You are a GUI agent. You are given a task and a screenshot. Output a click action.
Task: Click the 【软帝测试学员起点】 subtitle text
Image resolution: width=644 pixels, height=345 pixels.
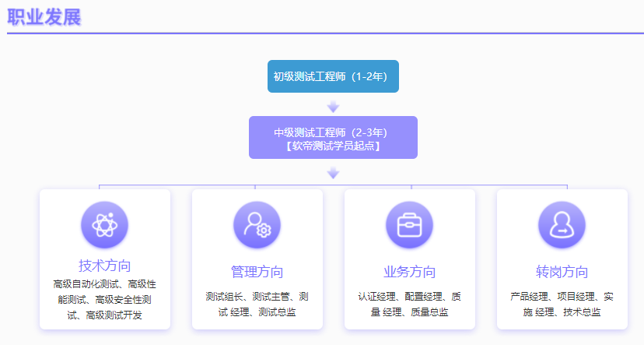click(333, 146)
